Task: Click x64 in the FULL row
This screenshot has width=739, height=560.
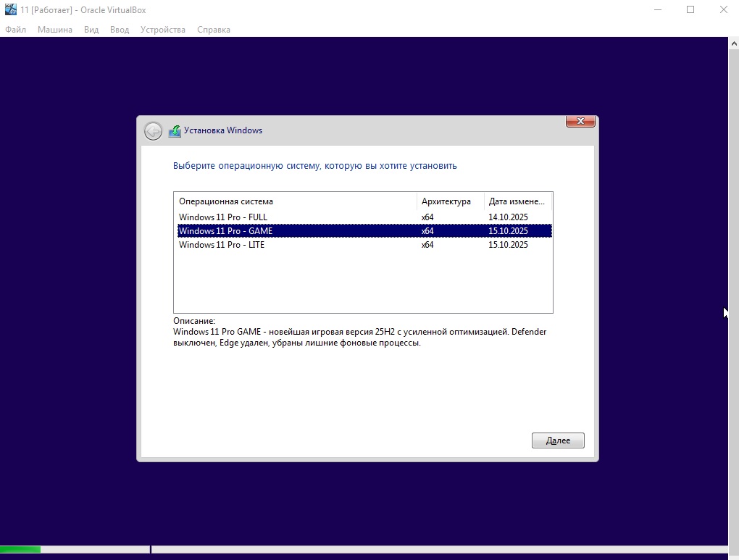Action: coord(427,217)
